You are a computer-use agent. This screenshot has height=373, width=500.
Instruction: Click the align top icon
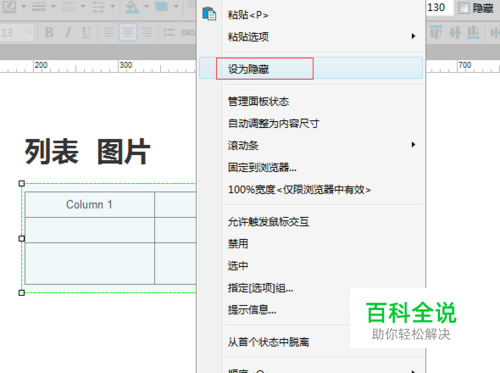436,32
